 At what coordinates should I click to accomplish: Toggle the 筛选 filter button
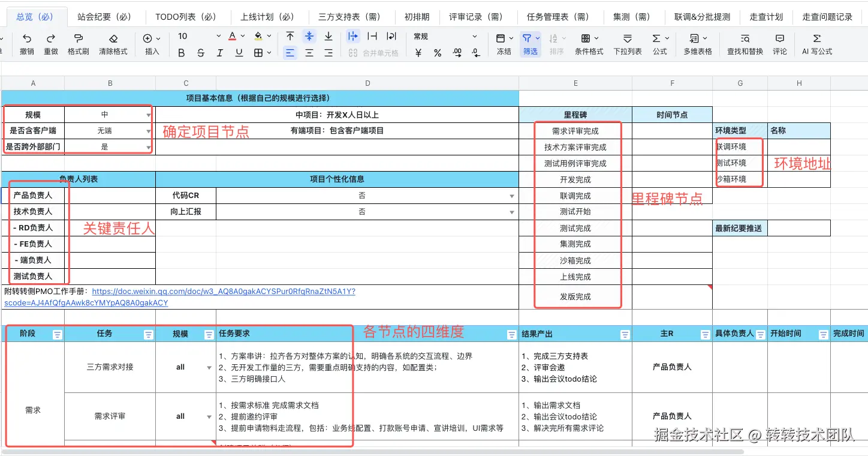pyautogui.click(x=531, y=43)
